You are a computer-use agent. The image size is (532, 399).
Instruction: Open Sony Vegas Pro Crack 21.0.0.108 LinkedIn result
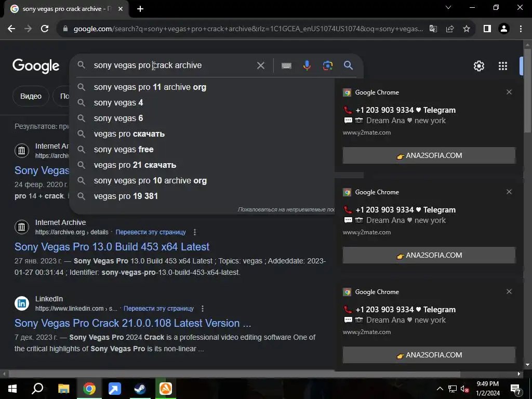tap(132, 323)
